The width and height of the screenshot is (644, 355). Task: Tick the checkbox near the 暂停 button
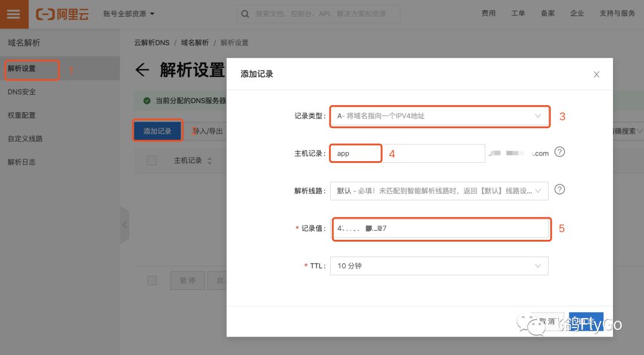[x=151, y=280]
